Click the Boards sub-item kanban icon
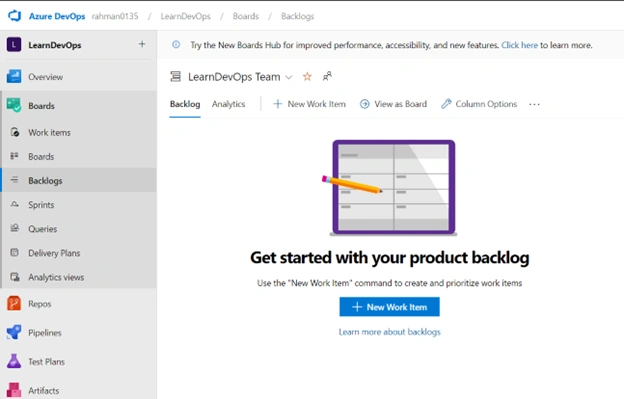Image resolution: width=624 pixels, height=399 pixels. (x=14, y=156)
